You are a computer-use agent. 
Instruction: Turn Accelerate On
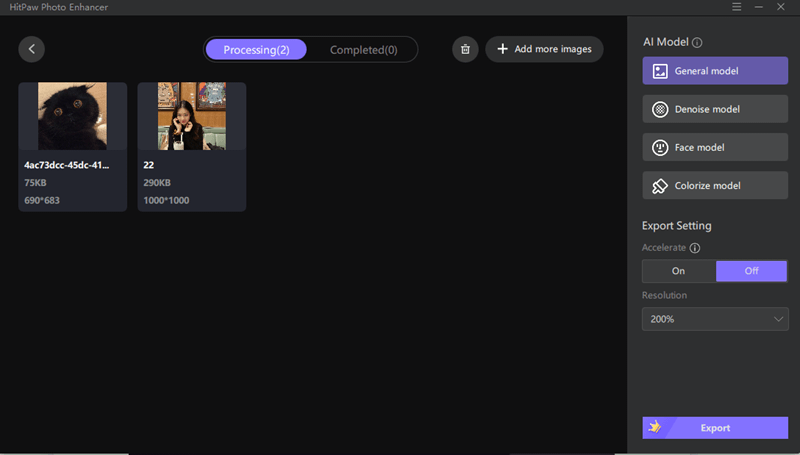[x=679, y=271]
